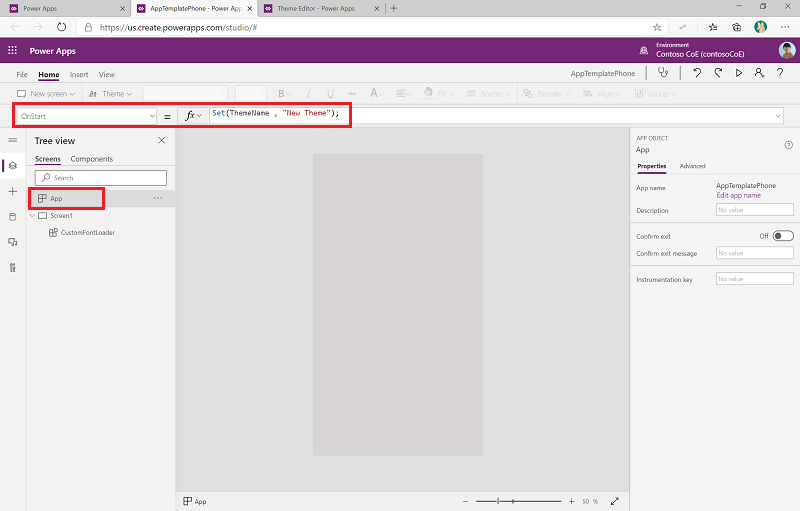Screen dimensions: 800x511
Task: Zoom out with the minus button
Action: tap(465, 501)
